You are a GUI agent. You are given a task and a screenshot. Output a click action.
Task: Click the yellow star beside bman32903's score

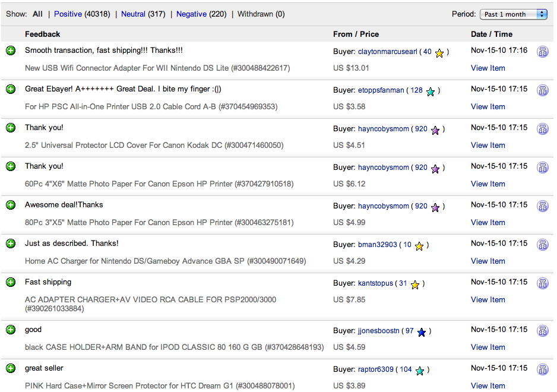(419, 246)
